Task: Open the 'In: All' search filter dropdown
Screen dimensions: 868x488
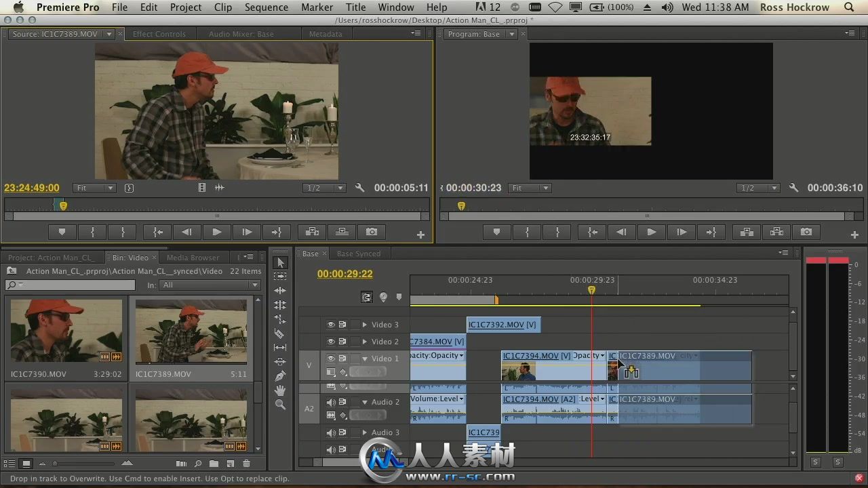Action: [x=210, y=285]
